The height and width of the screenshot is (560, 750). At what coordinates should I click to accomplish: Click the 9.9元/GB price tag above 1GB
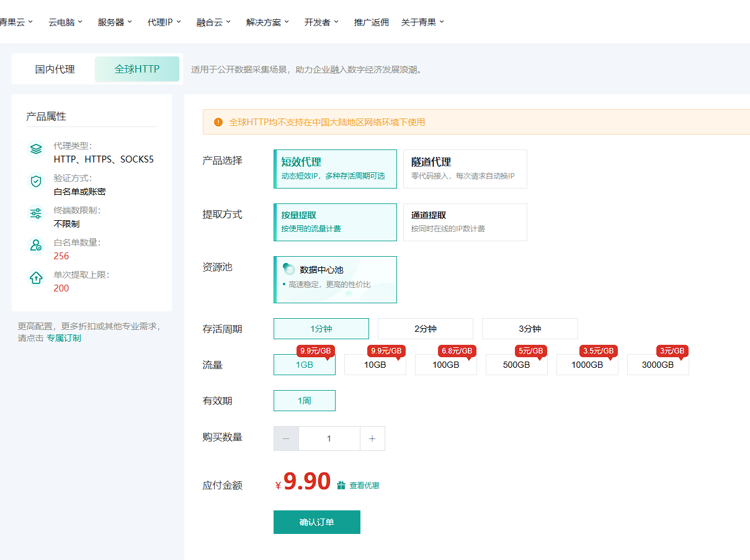coord(316,351)
